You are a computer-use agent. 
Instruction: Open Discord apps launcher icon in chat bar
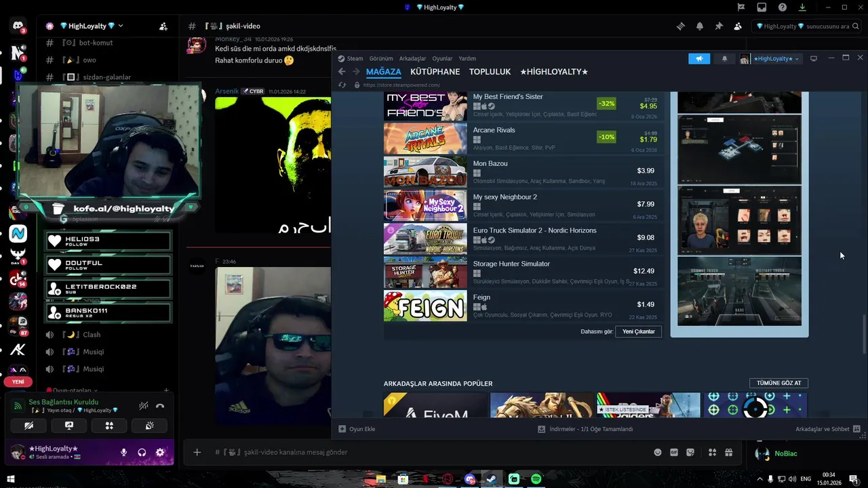coord(712,452)
